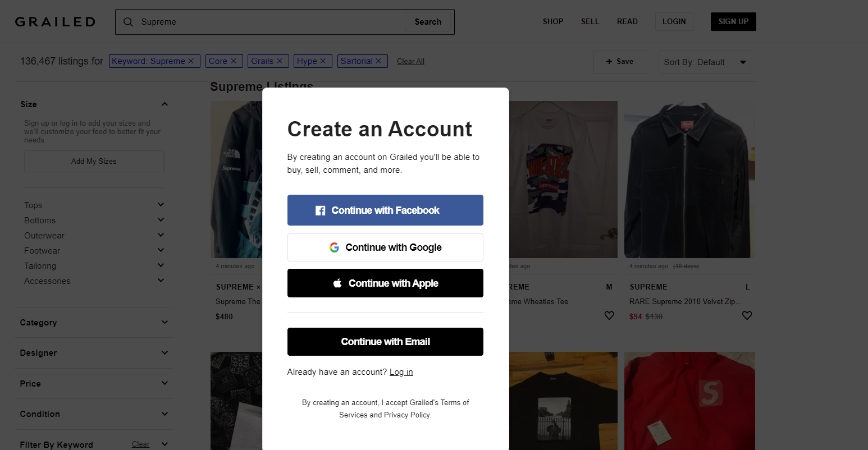
Task: Collapse the Size panel
Action: (x=165, y=104)
